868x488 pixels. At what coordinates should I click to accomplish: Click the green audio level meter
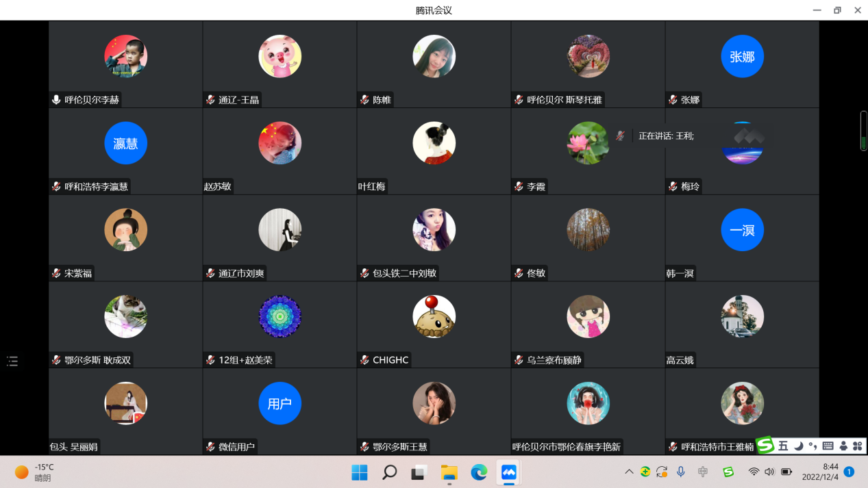pos(863,131)
